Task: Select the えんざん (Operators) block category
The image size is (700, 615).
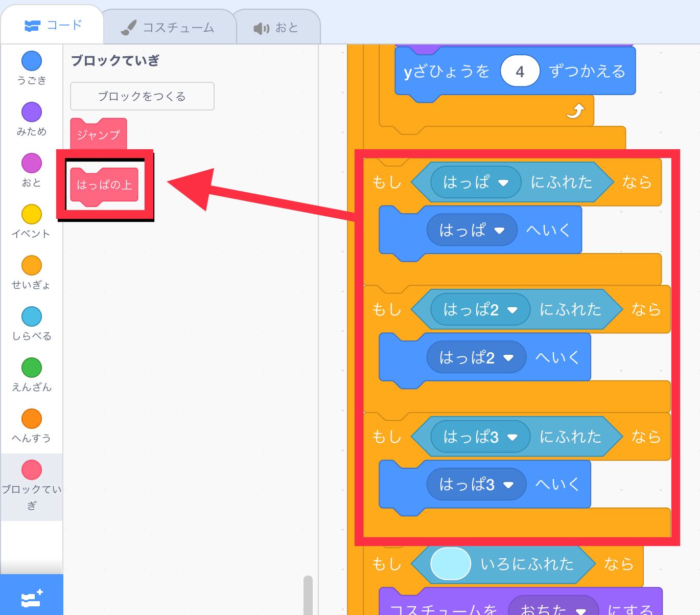Action: pyautogui.click(x=32, y=372)
